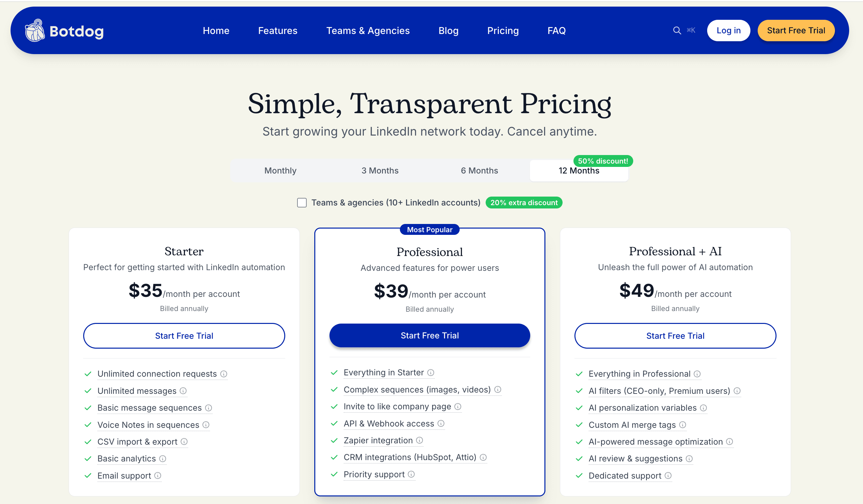Choose the 6 Months billing option
This screenshot has height=504, width=863.
479,171
